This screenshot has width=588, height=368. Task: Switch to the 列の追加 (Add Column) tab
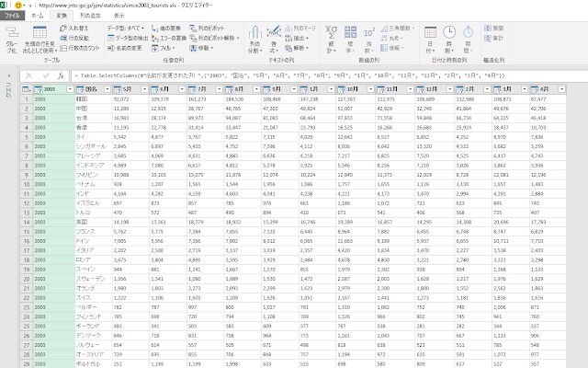90,16
